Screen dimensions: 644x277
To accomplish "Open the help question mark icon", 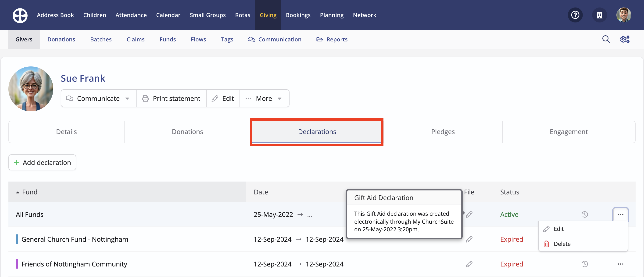I will point(575,15).
